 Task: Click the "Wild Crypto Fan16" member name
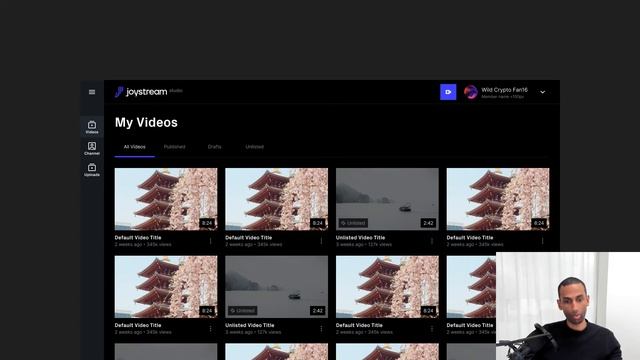(504, 90)
